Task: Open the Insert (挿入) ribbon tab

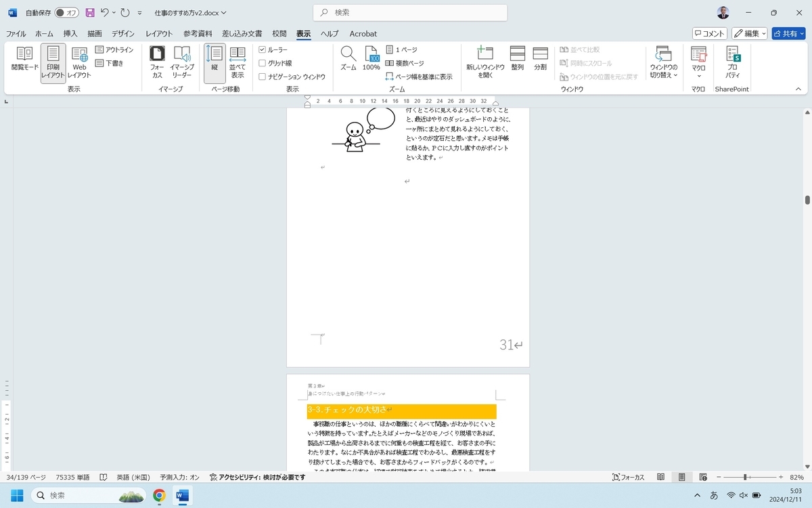Action: [70, 33]
